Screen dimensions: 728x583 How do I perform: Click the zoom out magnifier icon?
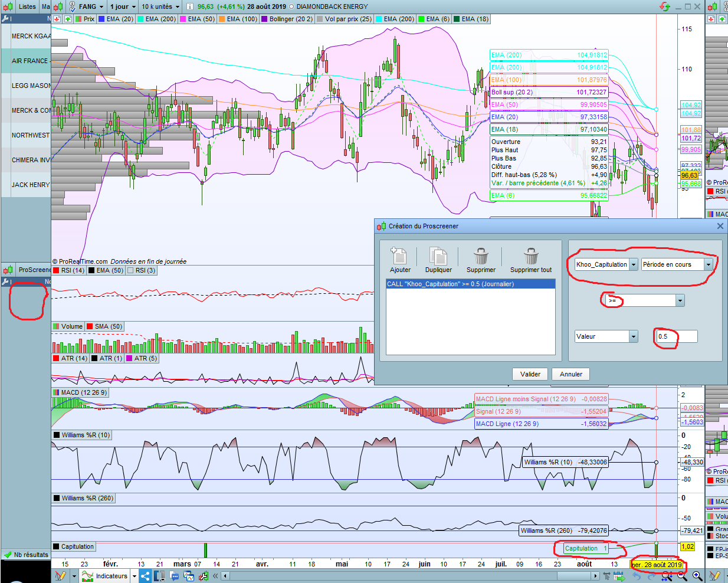click(683, 575)
